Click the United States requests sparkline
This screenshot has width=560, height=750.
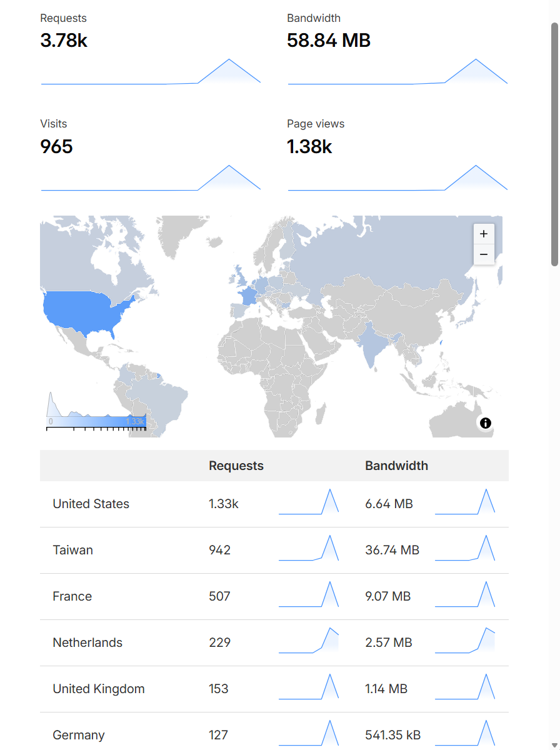[x=309, y=502]
